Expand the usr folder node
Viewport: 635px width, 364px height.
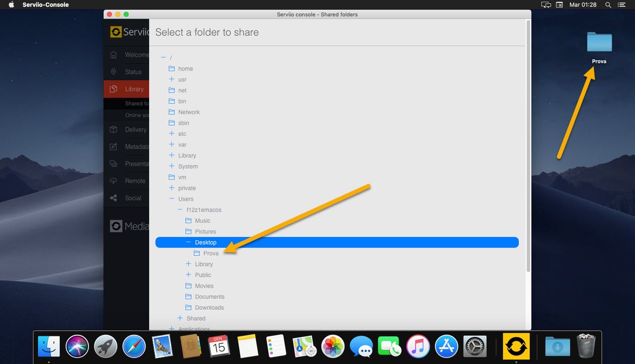(171, 79)
